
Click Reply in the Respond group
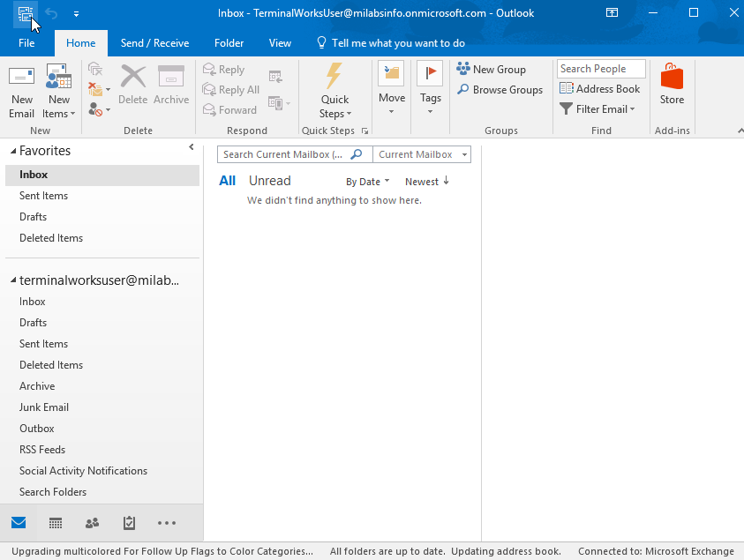pos(223,70)
